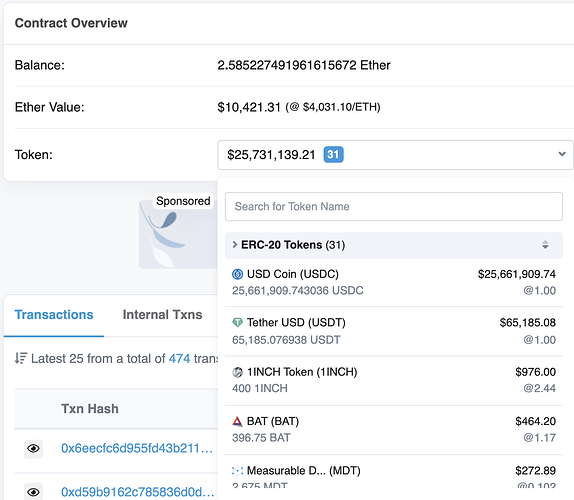
Task: Click the @ $4,031.10/ETH price text
Action: click(x=333, y=107)
